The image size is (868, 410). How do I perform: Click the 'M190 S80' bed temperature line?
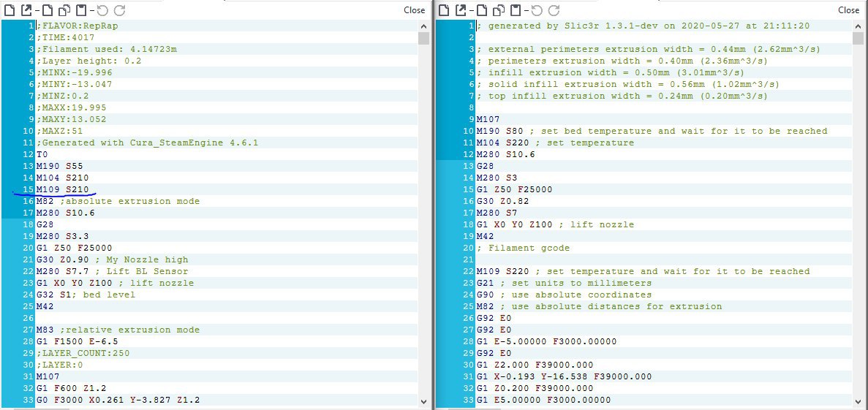652,131
